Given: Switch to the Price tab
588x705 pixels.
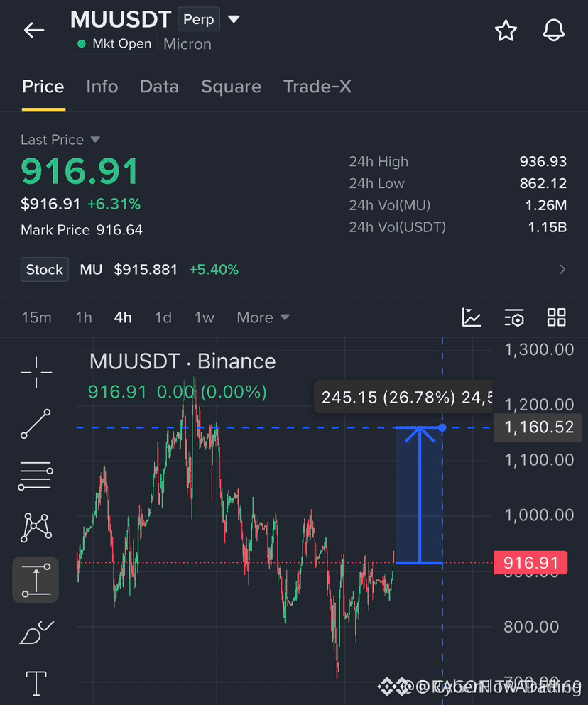Looking at the screenshot, I should click(x=43, y=87).
